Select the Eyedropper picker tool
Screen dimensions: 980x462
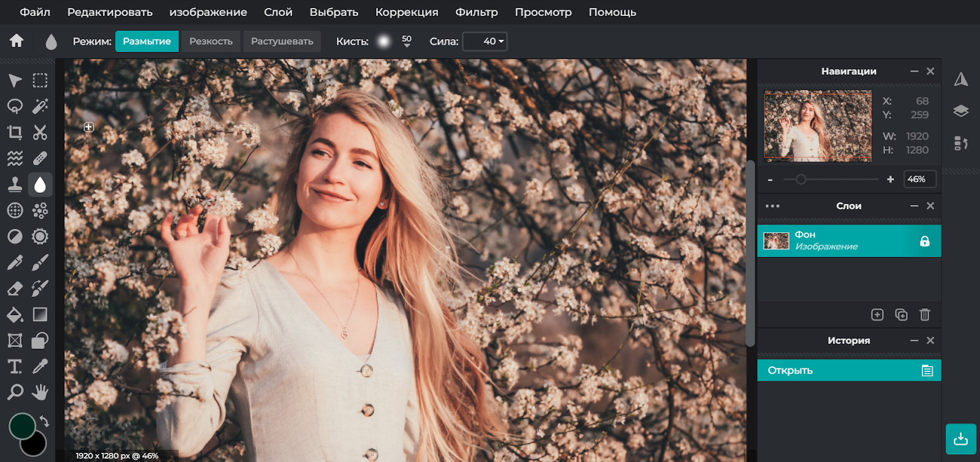coord(40,367)
